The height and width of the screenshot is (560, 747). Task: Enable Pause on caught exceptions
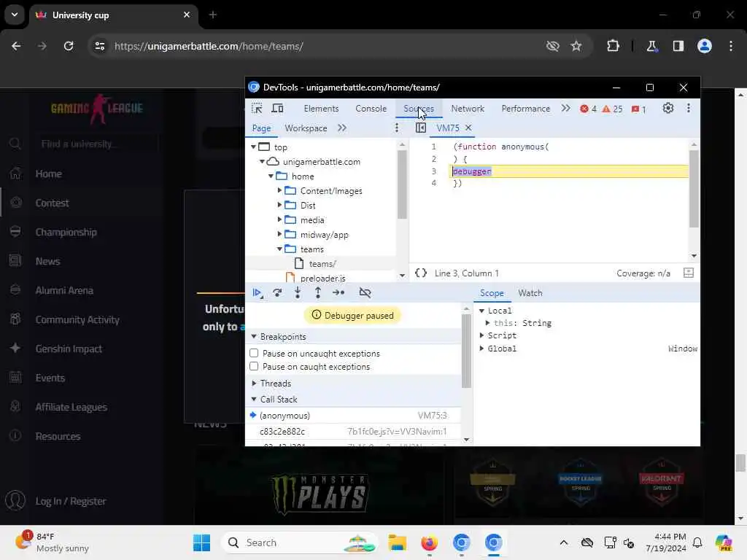pos(254,366)
